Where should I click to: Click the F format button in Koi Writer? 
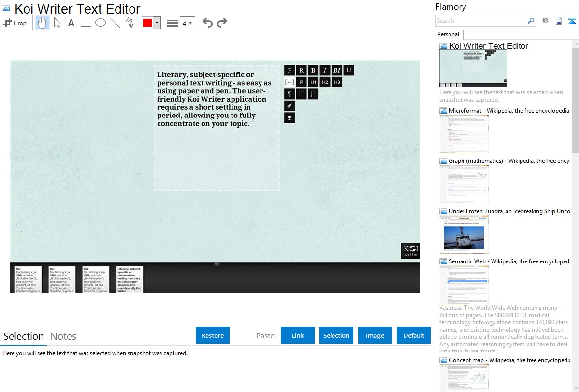click(x=289, y=70)
